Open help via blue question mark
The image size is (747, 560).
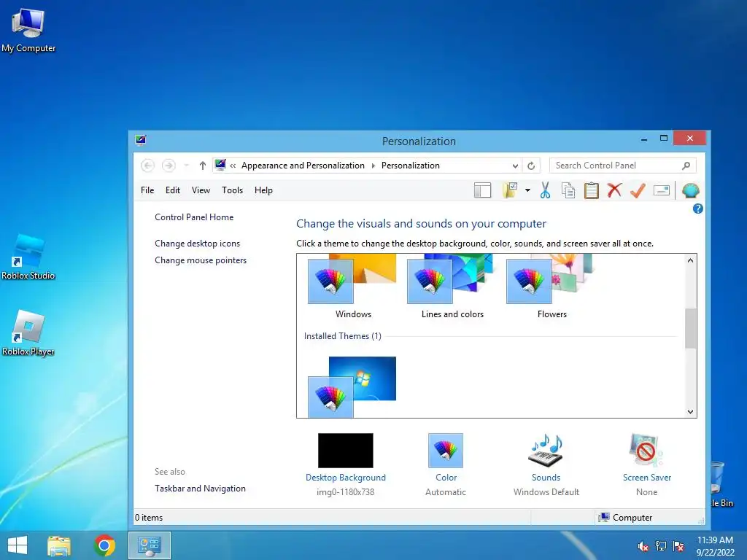[698, 209]
